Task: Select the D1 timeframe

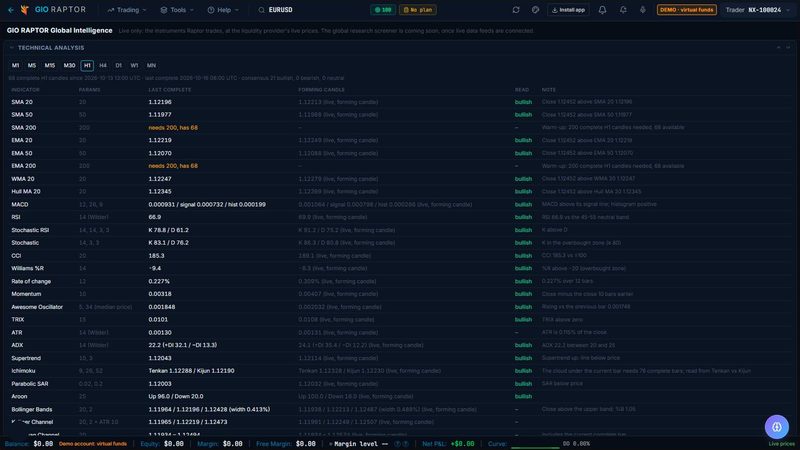Action: click(x=118, y=65)
